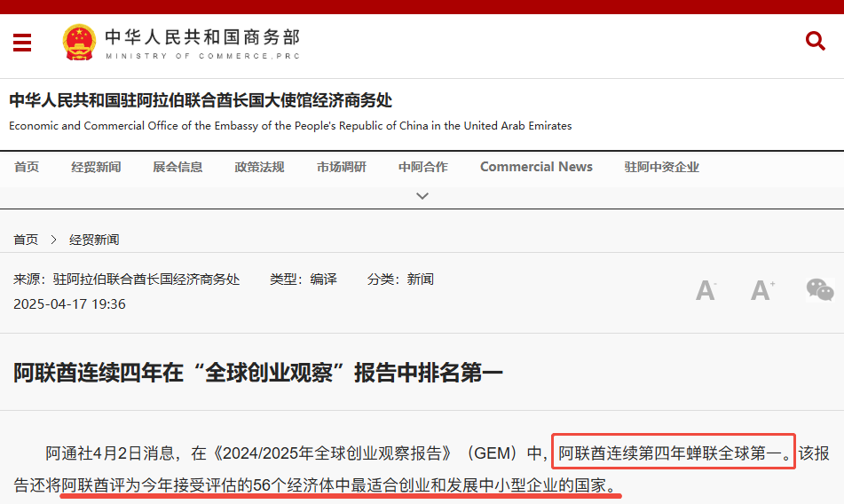
Task: Click the national emblem logo
Action: coord(79,43)
